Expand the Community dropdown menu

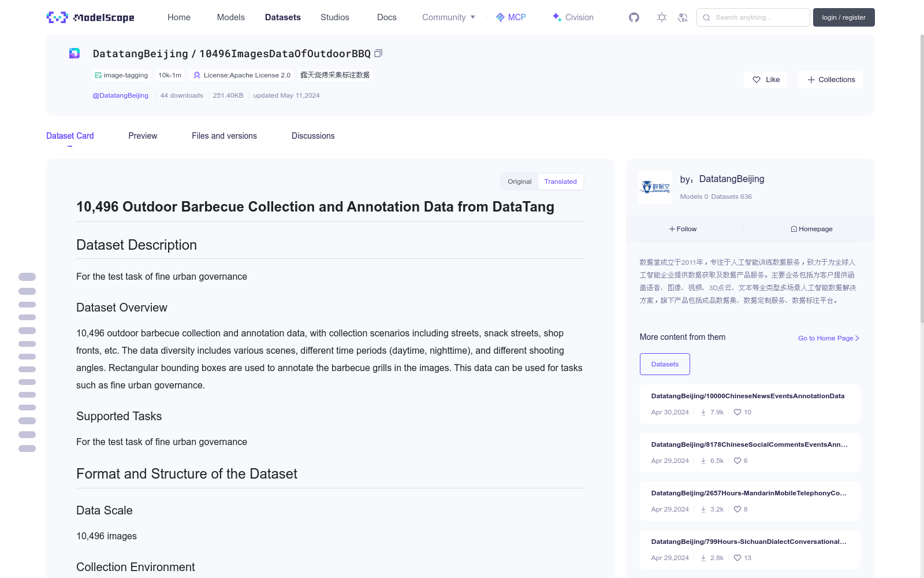[449, 17]
